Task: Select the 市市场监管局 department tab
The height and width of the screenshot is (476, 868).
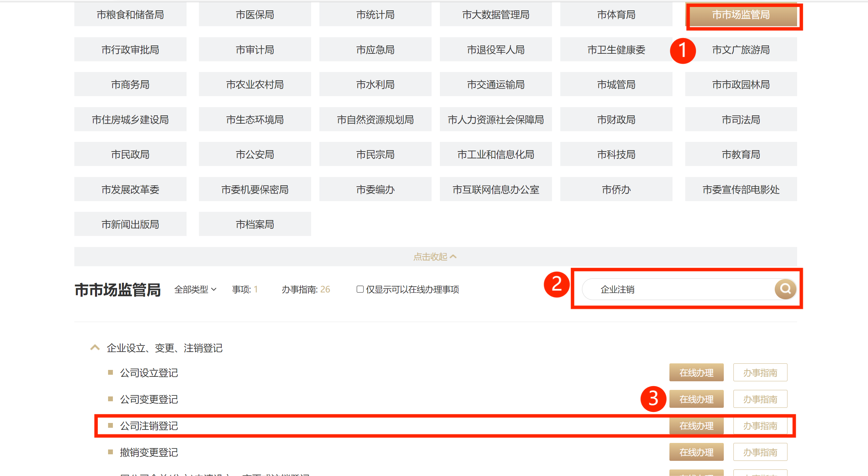Action: [741, 15]
